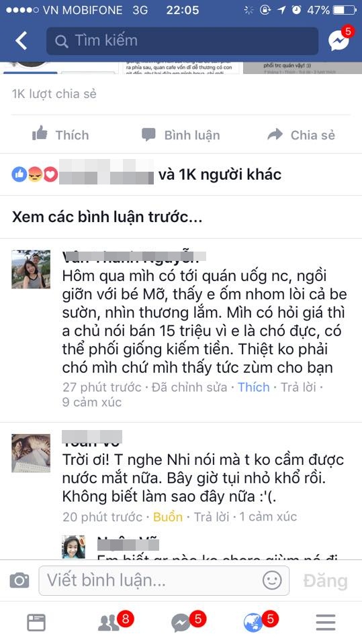The height and width of the screenshot is (644, 362).
Task: Focus the Tìm kiếm search field
Action: point(182,41)
